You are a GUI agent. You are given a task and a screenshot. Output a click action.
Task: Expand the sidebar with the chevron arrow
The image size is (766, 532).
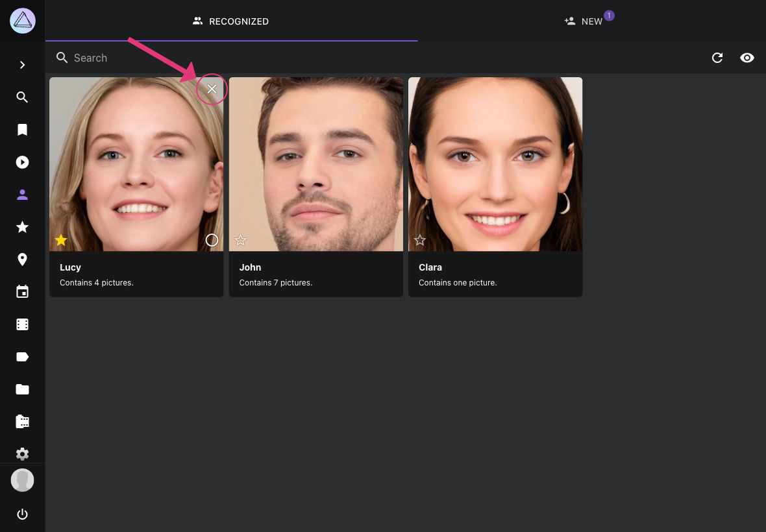tap(22, 65)
